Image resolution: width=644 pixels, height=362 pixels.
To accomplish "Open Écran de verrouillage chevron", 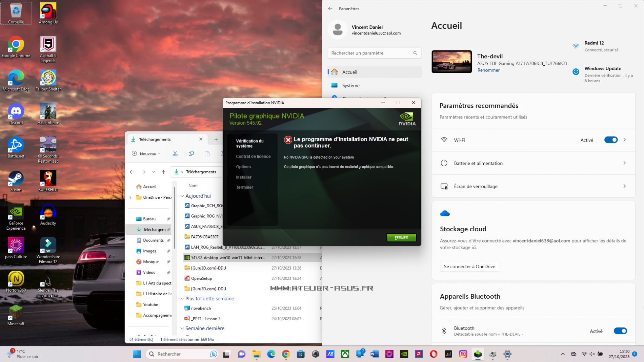I will click(x=625, y=186).
